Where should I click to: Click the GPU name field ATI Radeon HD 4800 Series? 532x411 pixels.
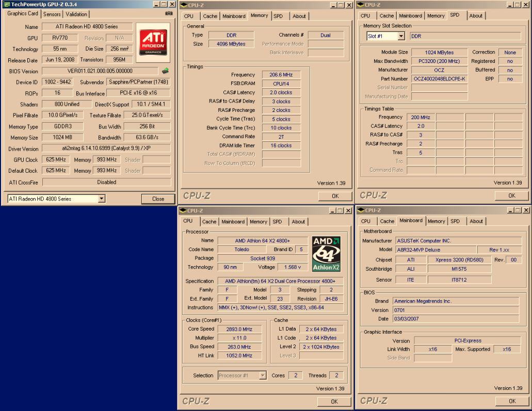[87, 26]
